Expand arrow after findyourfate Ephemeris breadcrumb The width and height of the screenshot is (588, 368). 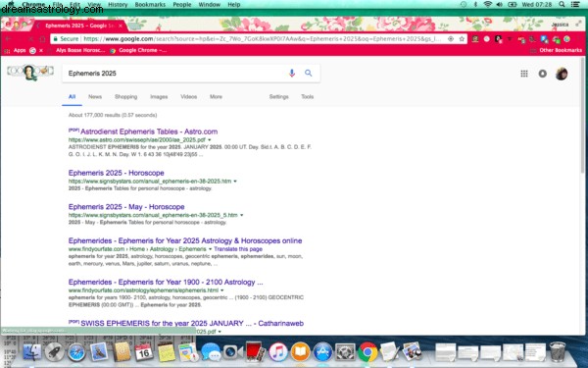point(210,249)
